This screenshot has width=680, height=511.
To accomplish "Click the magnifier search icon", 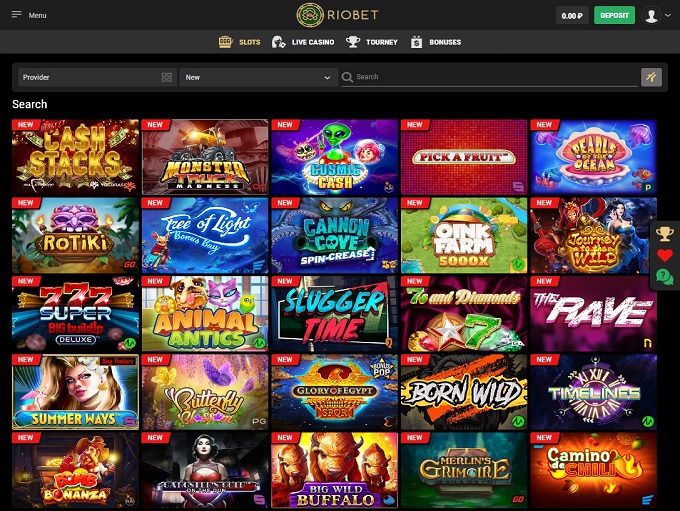I will coord(347,77).
